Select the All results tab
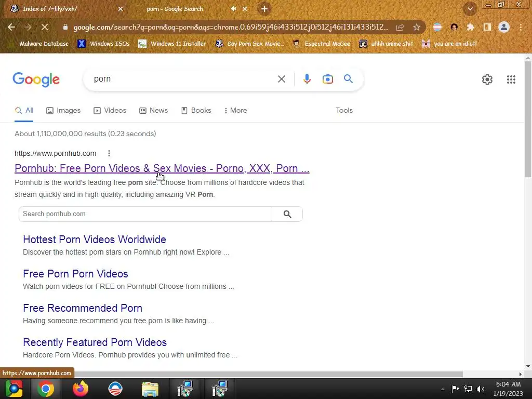Viewport: 532px width, 399px height. click(x=24, y=111)
